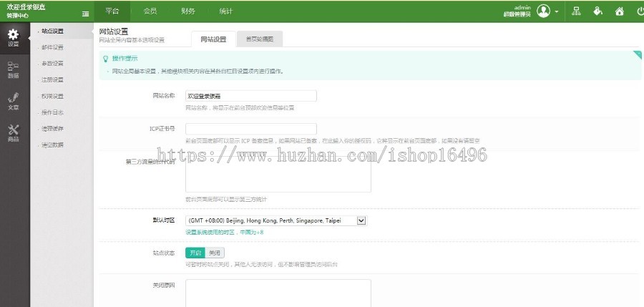Switch to the 财务 top menu

(187, 11)
